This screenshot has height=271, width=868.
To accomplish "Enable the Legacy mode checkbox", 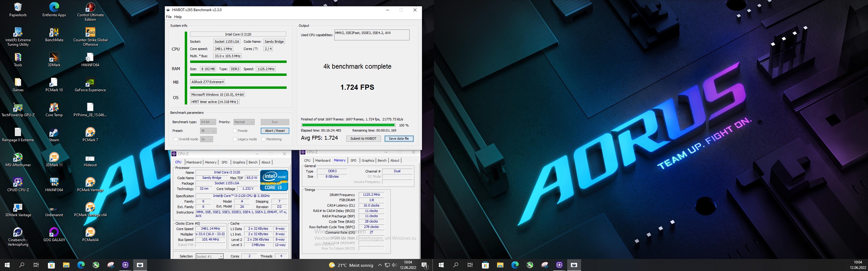I will (x=235, y=139).
